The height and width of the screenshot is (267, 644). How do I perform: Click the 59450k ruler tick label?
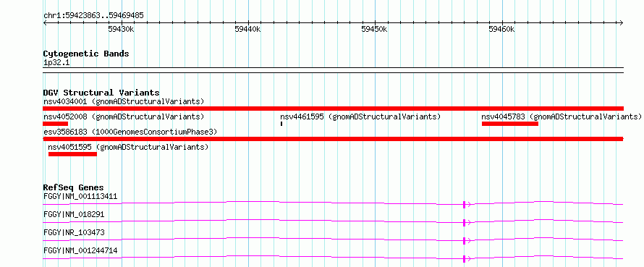pyautogui.click(x=375, y=29)
